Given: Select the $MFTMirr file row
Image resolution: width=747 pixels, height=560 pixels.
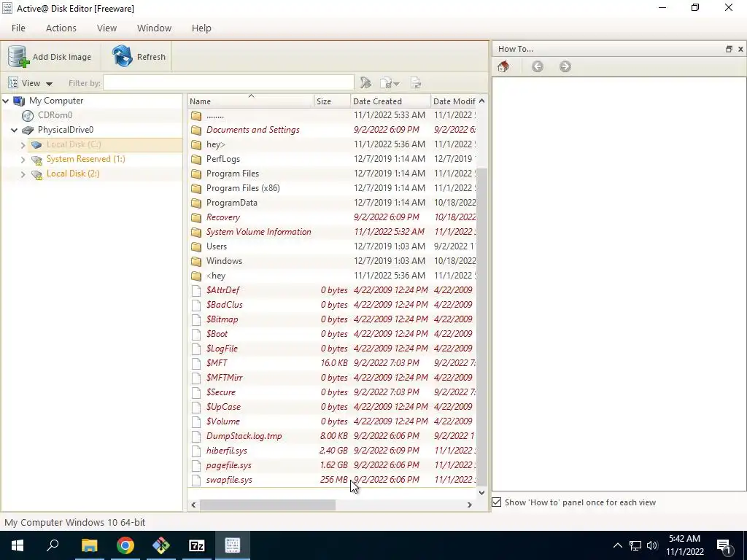Looking at the screenshot, I should [x=332, y=378].
